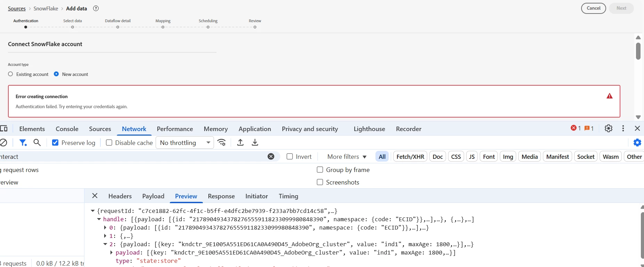The width and height of the screenshot is (644, 267).
Task: Switch to Headers tab of request
Action: (120, 196)
